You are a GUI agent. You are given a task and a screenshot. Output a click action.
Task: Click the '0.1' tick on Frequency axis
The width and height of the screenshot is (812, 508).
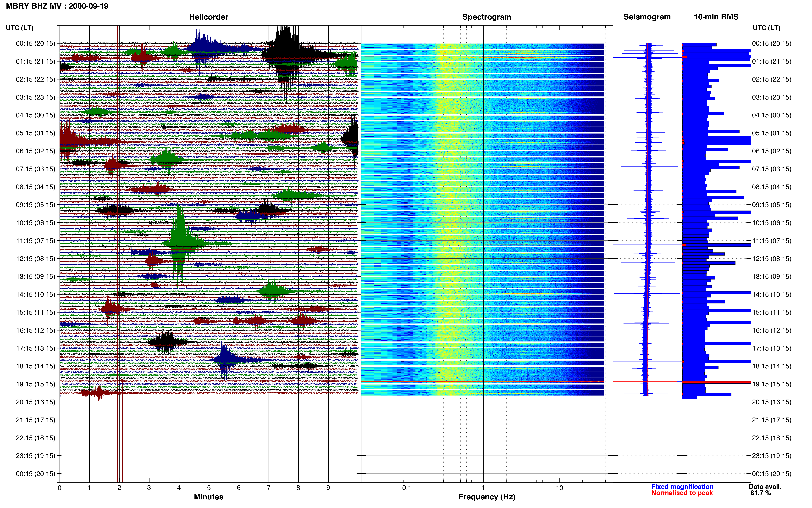point(407,488)
